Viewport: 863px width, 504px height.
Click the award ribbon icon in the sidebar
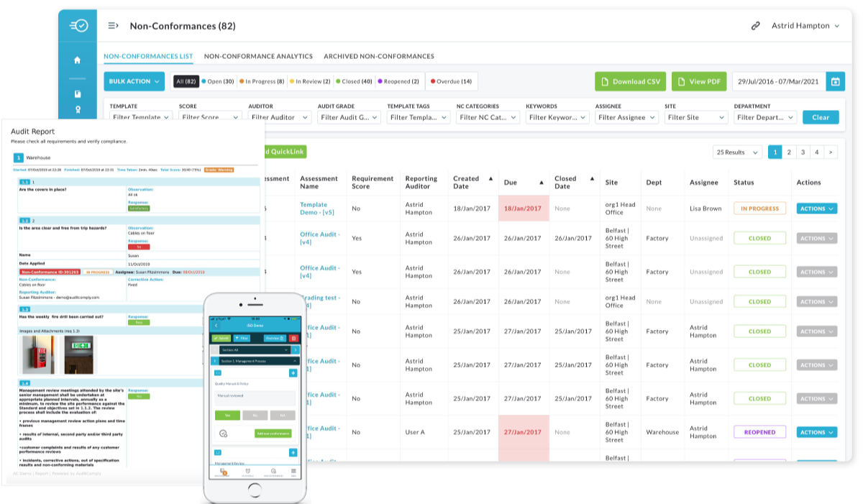click(x=78, y=110)
